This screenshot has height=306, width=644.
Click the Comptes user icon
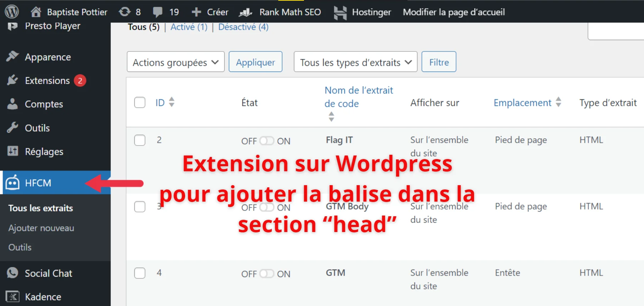(x=13, y=104)
